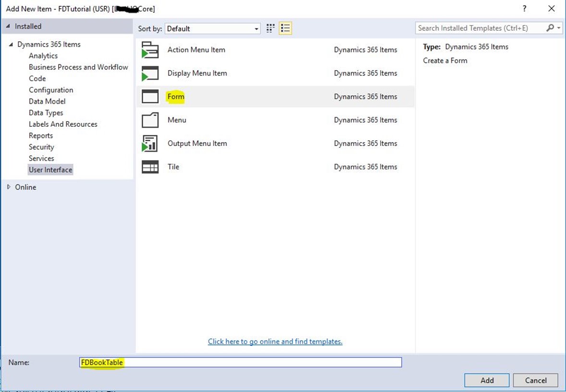This screenshot has width=566, height=392.
Task: Select the Tile template icon
Action: [x=150, y=167]
